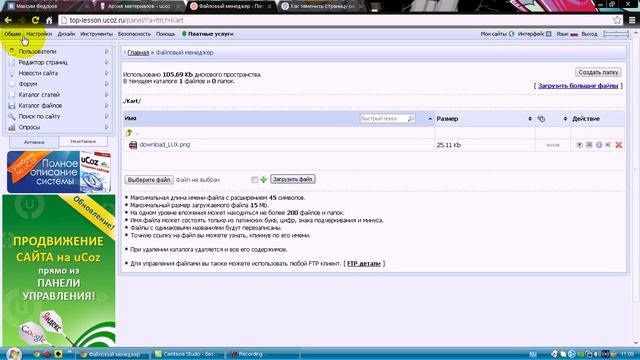Screen dimensions: 640x360
Task: Click the Поиск по сайту magnifier icon
Action: point(12,116)
